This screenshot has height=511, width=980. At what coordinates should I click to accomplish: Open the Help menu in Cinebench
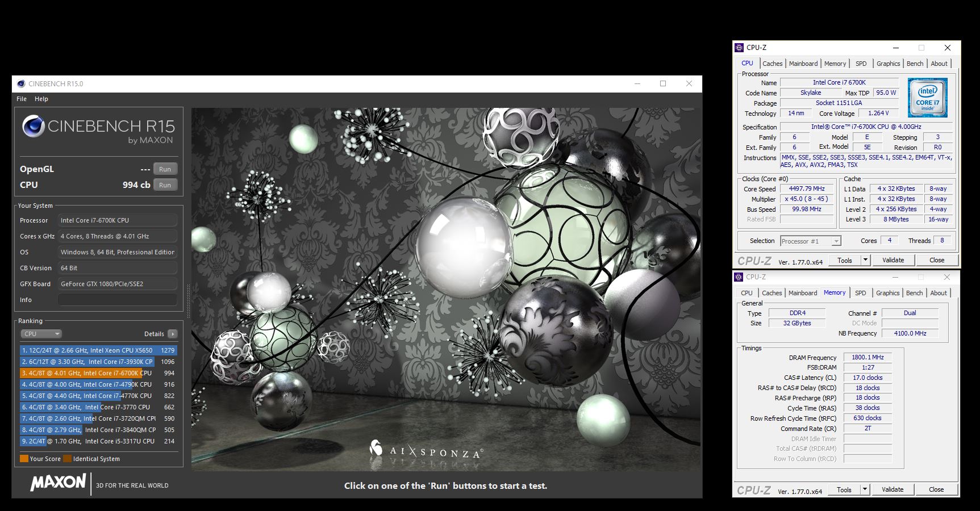[x=41, y=99]
